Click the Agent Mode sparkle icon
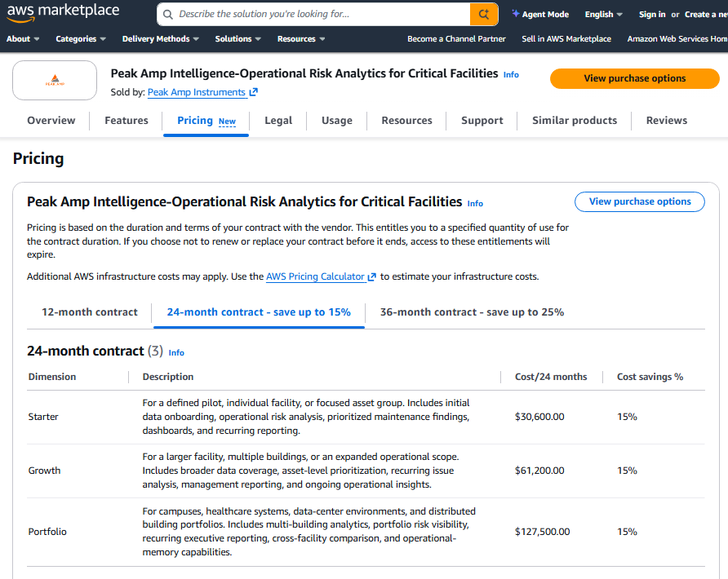Image resolution: width=728 pixels, height=579 pixels. click(515, 13)
